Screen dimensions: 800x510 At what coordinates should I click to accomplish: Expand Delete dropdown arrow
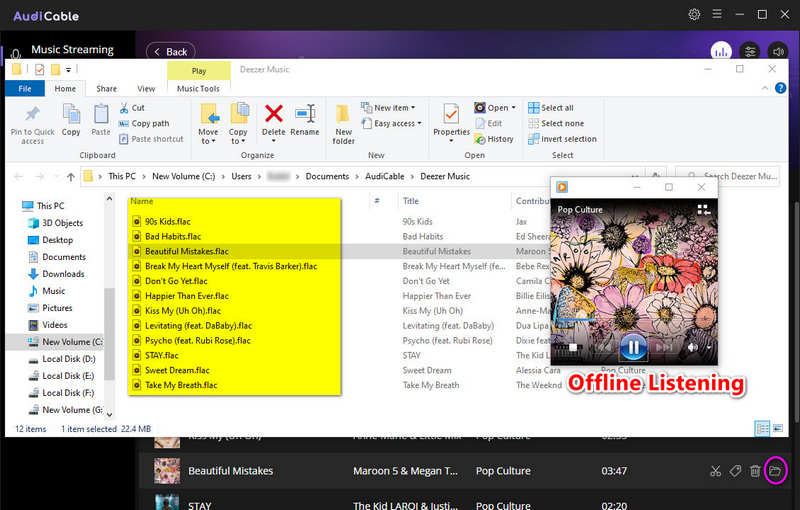[x=273, y=141]
